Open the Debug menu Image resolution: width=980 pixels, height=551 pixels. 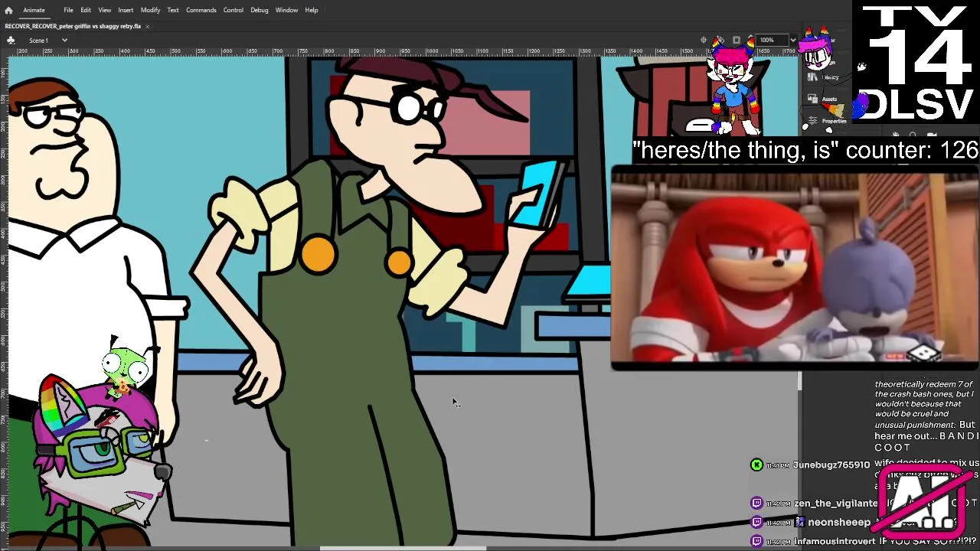click(x=260, y=10)
